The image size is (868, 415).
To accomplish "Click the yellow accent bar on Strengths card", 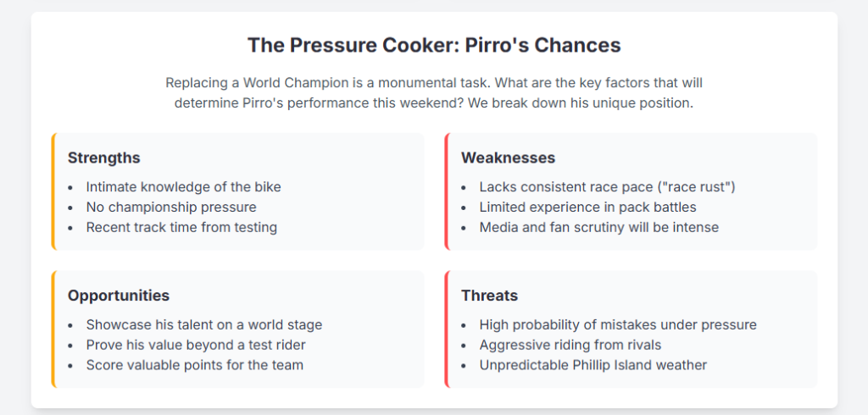I will pos(53,191).
